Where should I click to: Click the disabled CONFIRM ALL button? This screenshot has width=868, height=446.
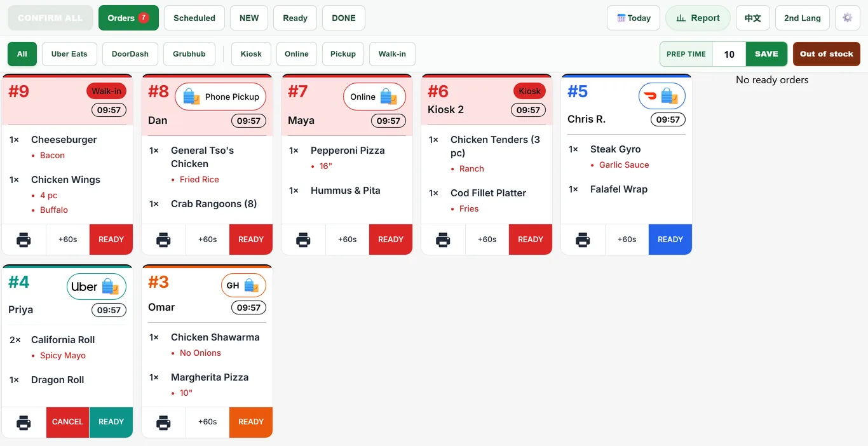(x=50, y=18)
